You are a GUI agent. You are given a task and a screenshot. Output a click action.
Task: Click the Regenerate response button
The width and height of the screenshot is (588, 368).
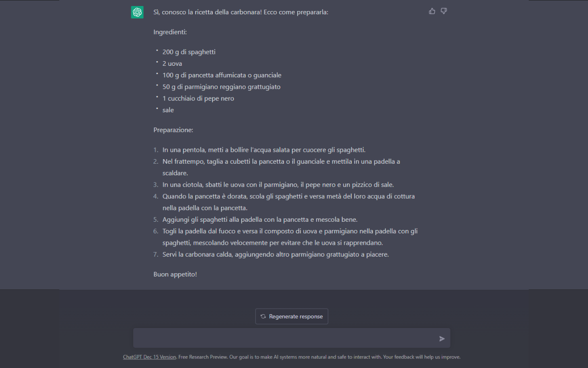pyautogui.click(x=292, y=316)
